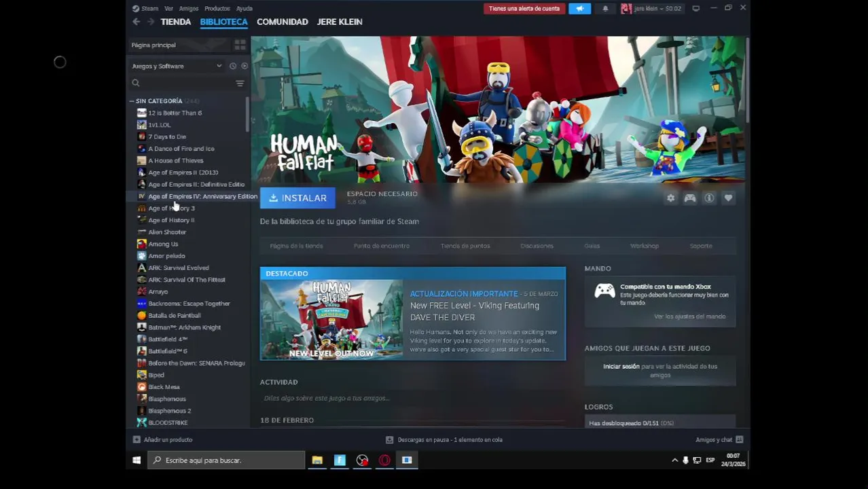This screenshot has width=868, height=489.
Task: Open controller configuration gamepad icon
Action: pyautogui.click(x=690, y=198)
